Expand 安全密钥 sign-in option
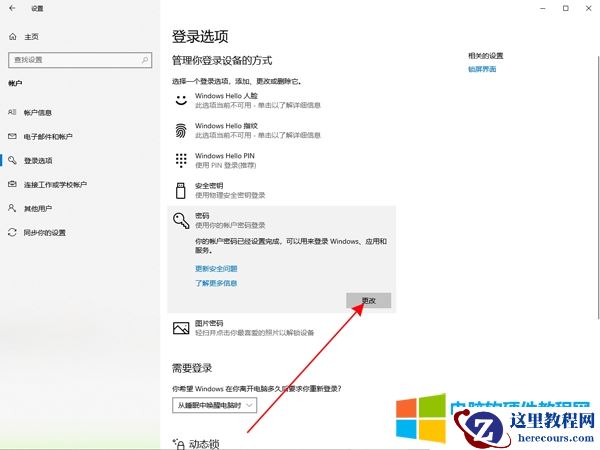This screenshot has height=450, width=600. (x=282, y=190)
